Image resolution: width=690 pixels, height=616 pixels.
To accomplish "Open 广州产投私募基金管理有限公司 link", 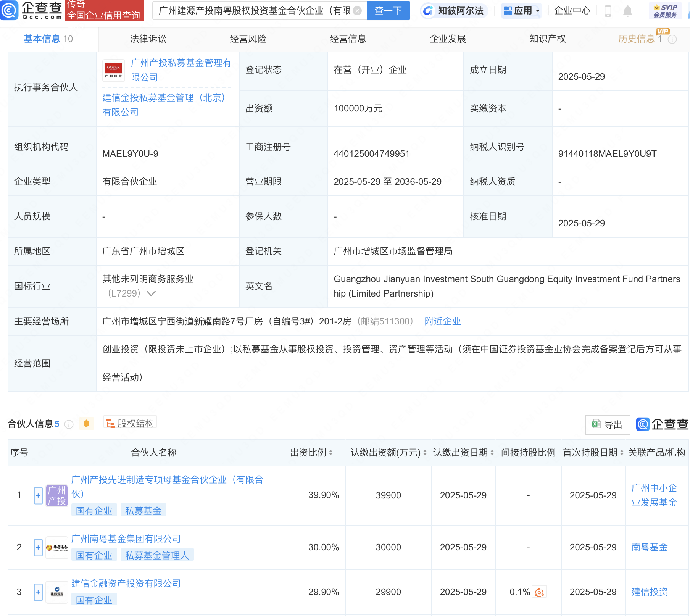I will (x=181, y=70).
